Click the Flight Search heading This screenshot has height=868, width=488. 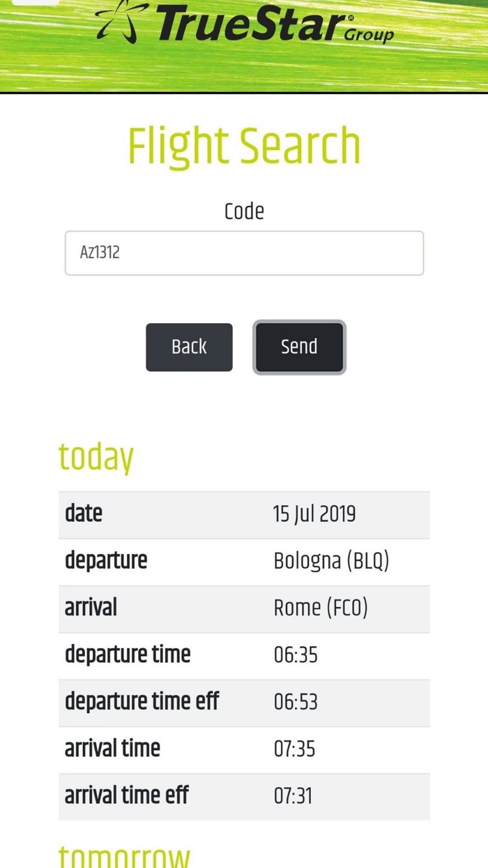pyautogui.click(x=244, y=144)
